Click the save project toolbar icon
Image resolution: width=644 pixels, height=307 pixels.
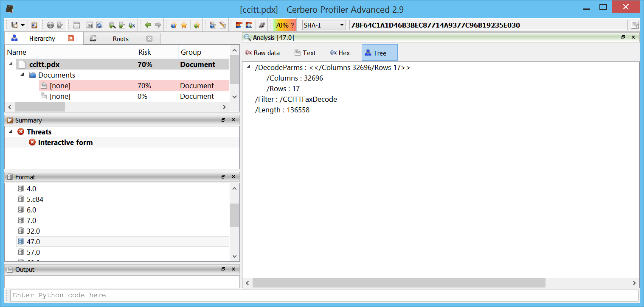click(14, 25)
